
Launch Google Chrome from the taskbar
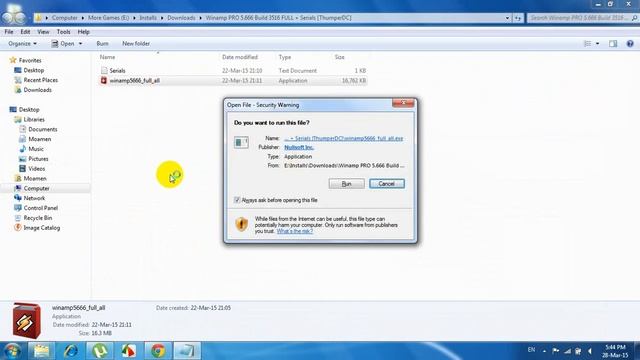point(158,351)
